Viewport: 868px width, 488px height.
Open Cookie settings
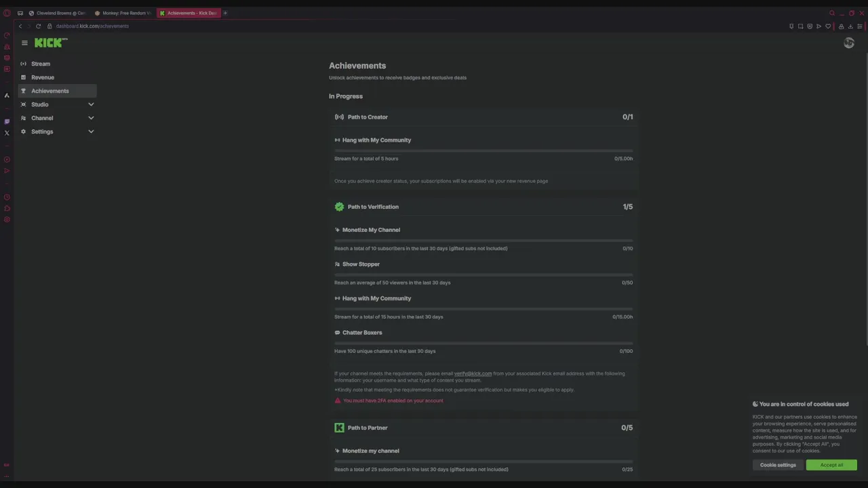(778, 465)
